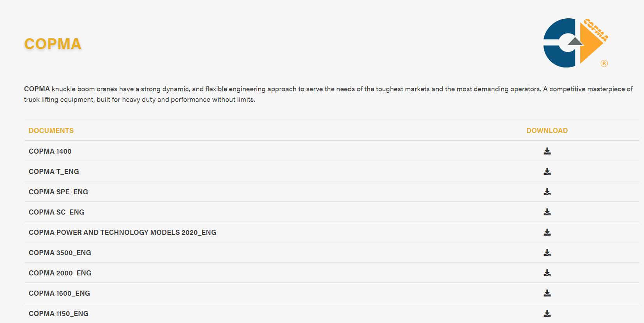Viewport: 644px width, 323px height.
Task: Open the COPMA T_ENG document title
Action: [x=54, y=172]
